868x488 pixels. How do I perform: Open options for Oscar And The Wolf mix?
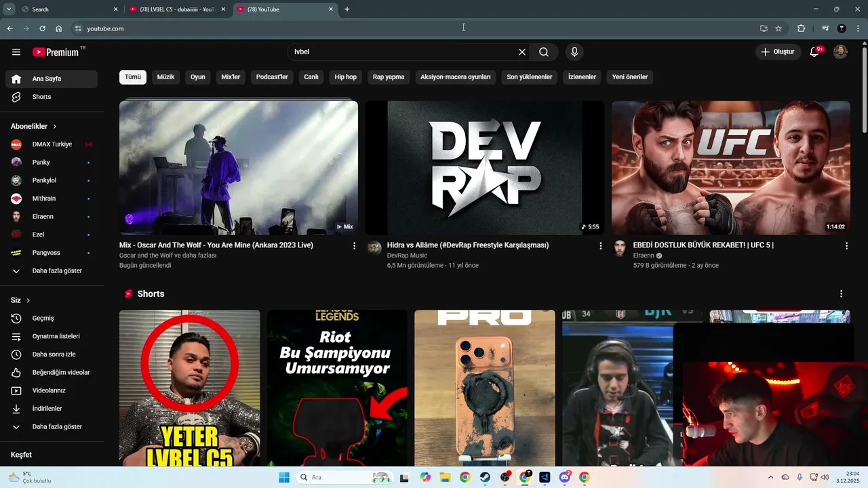click(354, 246)
